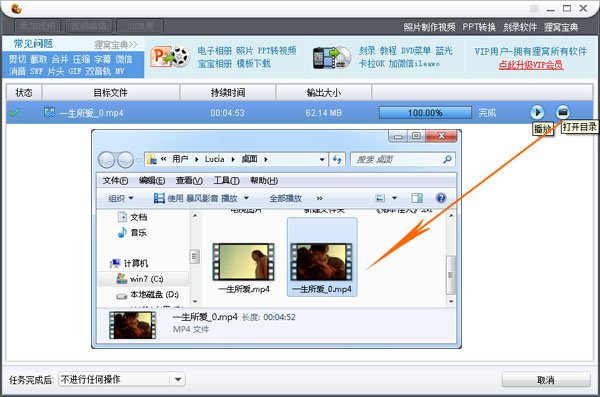Screen dimensions: 600x397
Task: Open 狸窝宝典 in top bar
Action: [x=561, y=27]
